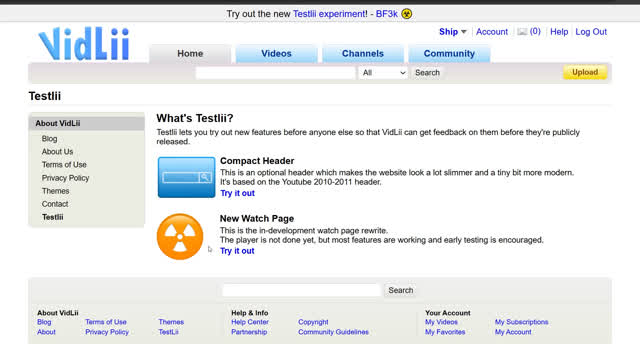Screen dimensions: 640x360
Task: Open Contact in the sidebar
Action: coord(55,204)
